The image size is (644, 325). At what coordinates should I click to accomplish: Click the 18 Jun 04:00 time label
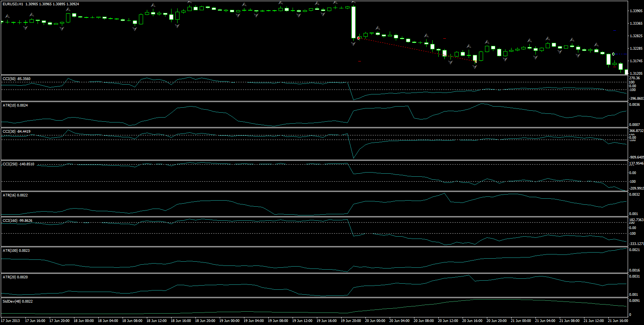pyautogui.click(x=108, y=321)
